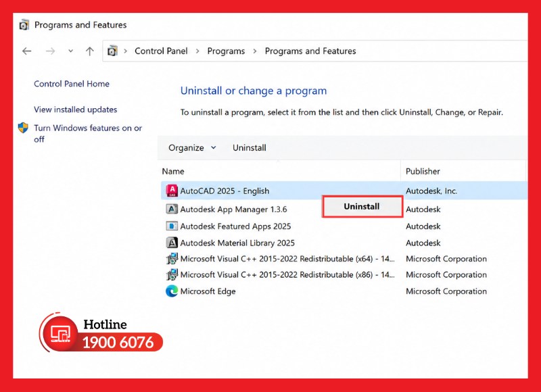This screenshot has height=392, width=541.
Task: Click the shield icon for Windows features
Action: [x=23, y=128]
